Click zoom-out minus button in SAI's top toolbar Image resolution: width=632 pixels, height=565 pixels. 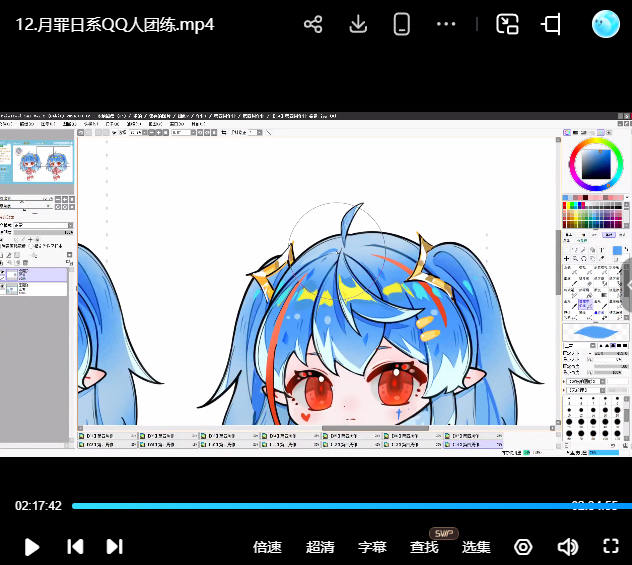click(x=152, y=132)
